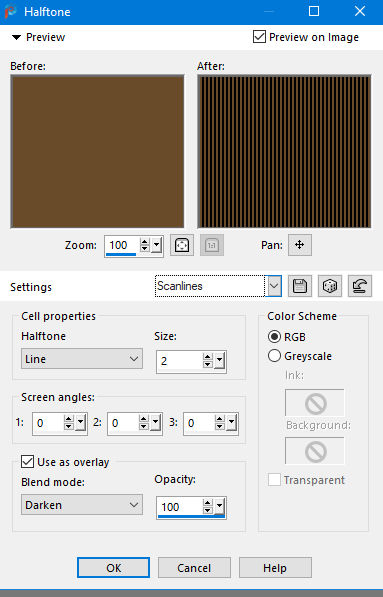Image resolution: width=383 pixels, height=597 pixels.
Task: Toggle the Preview on Image checkbox
Action: [259, 37]
